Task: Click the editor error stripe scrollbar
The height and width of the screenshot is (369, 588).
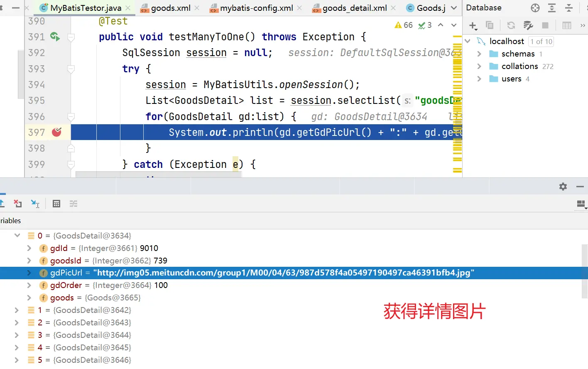Action: pos(457,104)
